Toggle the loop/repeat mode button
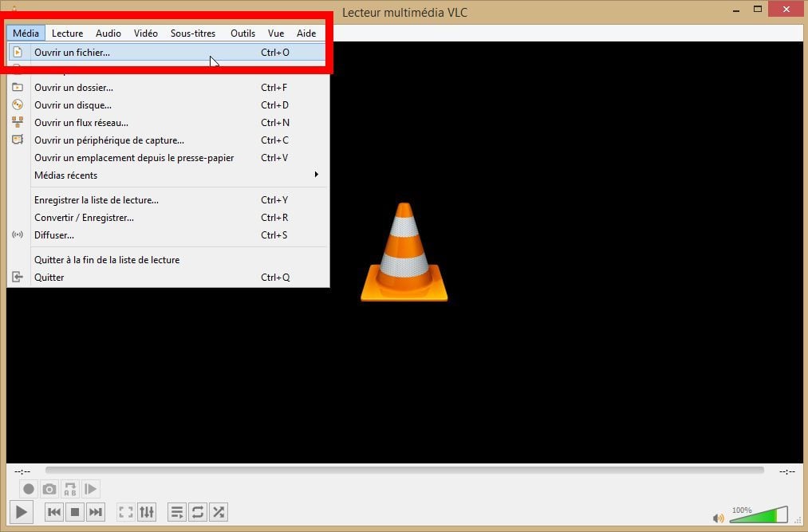808x532 pixels. coord(198,512)
